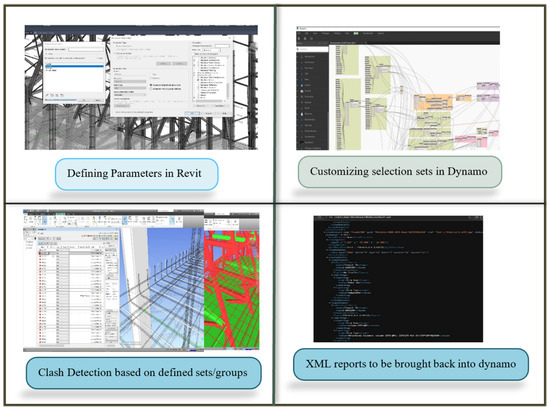The image size is (550, 411).
Task: Open the group parameter under dropdown
Action: click(x=130, y=95)
